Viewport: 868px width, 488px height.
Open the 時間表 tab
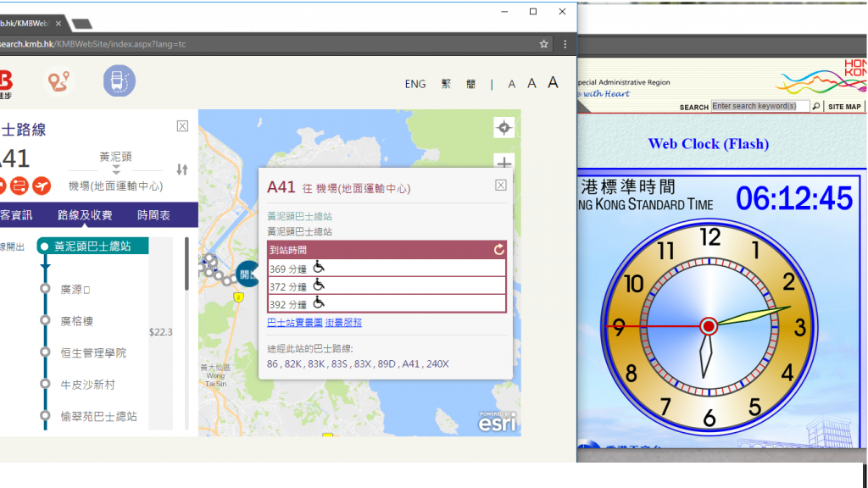point(153,215)
